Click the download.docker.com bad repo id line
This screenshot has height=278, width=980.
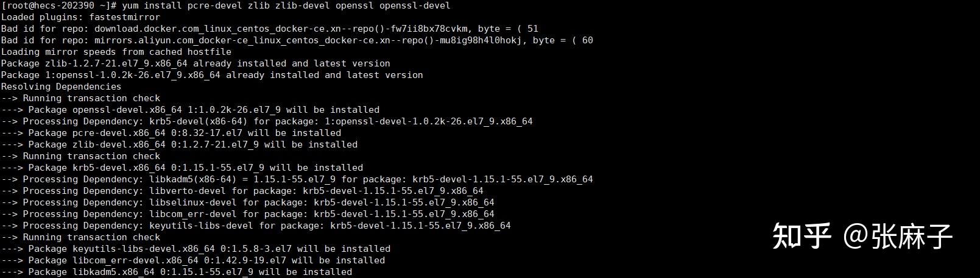[x=269, y=29]
